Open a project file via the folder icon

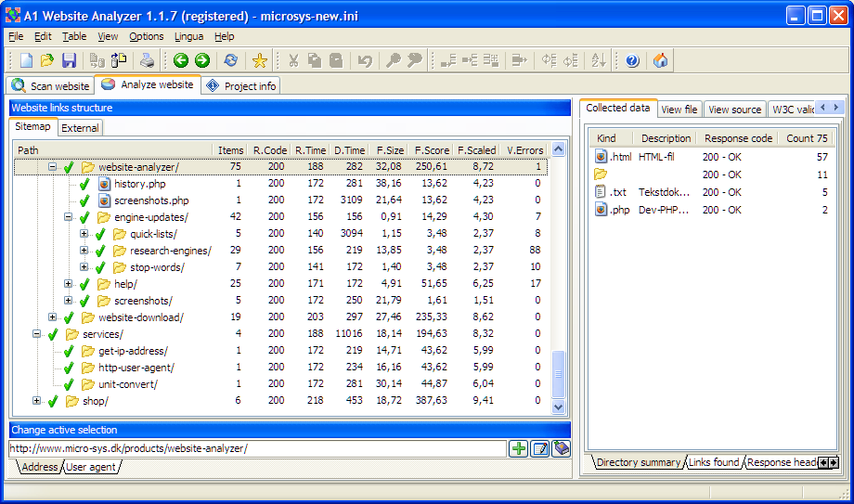pyautogui.click(x=46, y=60)
